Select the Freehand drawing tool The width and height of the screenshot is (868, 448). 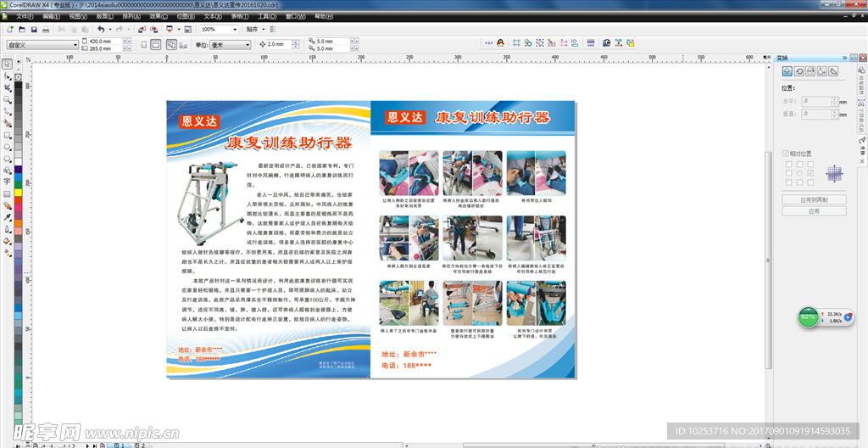[7, 111]
